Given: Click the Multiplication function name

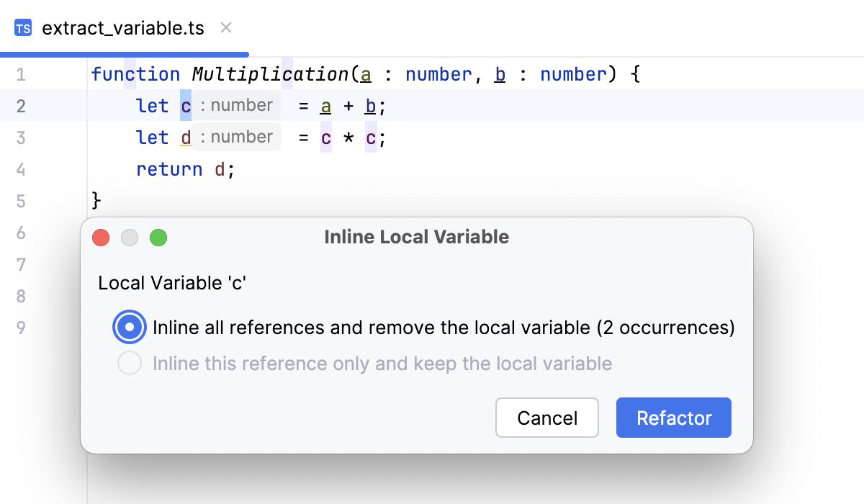Looking at the screenshot, I should (x=270, y=74).
